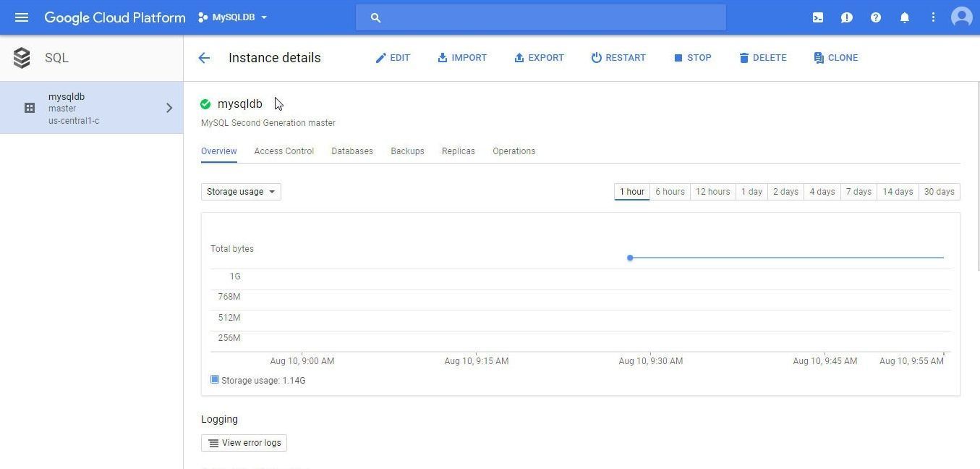Click the us-central1-c region text
Screen dimensions: 980x469
(74, 121)
